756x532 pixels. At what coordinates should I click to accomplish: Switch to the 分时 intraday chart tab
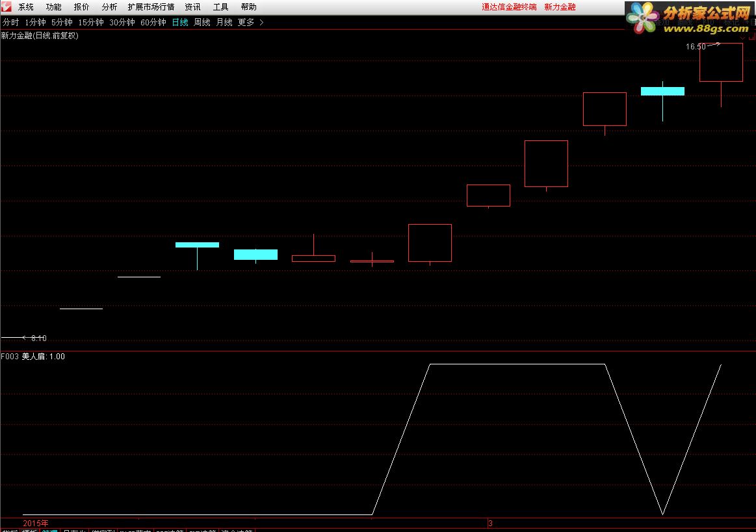coord(10,22)
